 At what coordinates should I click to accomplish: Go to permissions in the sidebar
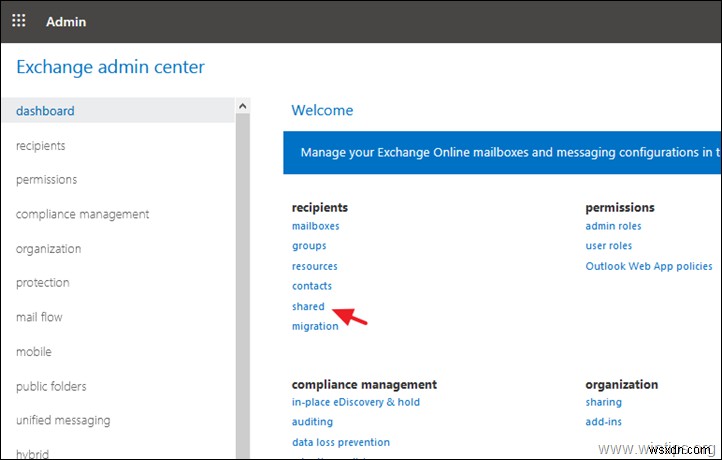click(46, 180)
